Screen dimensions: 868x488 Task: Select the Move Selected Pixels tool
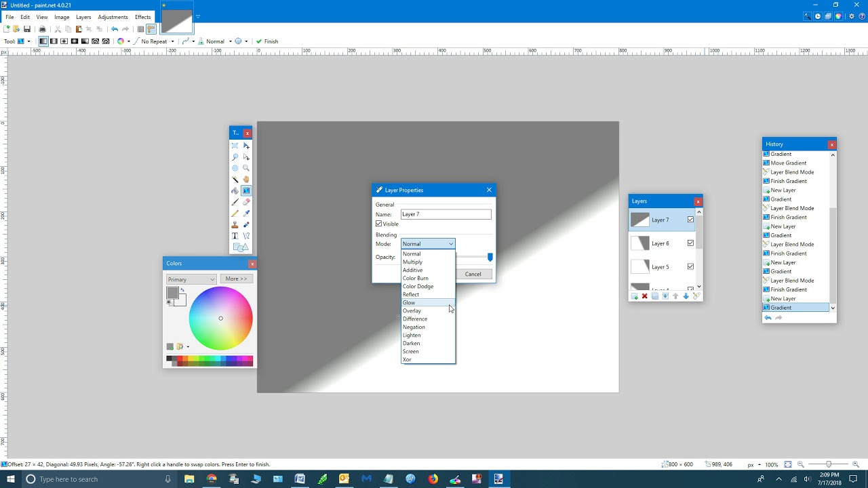[246, 146]
